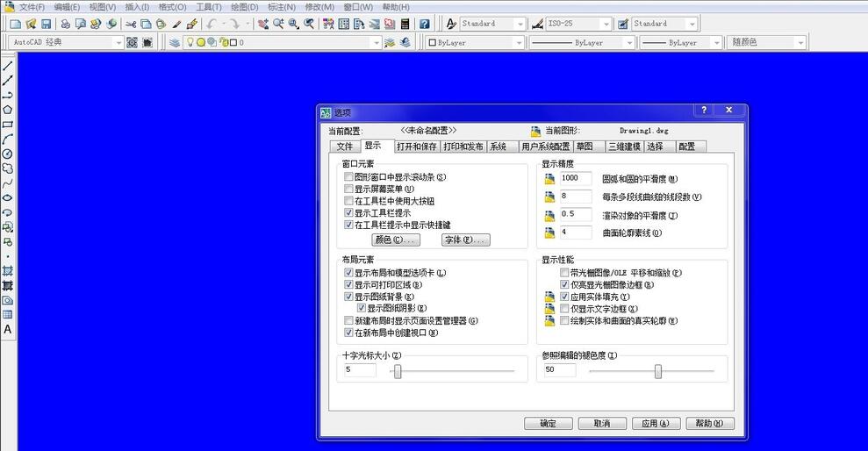Switch to the 用户系统配置 tab
868x451 pixels.
[x=546, y=147]
